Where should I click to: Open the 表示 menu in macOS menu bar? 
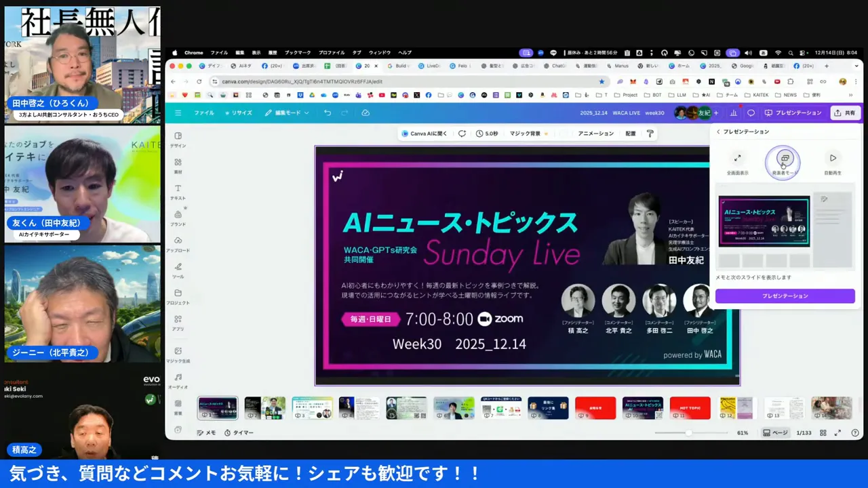pyautogui.click(x=255, y=52)
